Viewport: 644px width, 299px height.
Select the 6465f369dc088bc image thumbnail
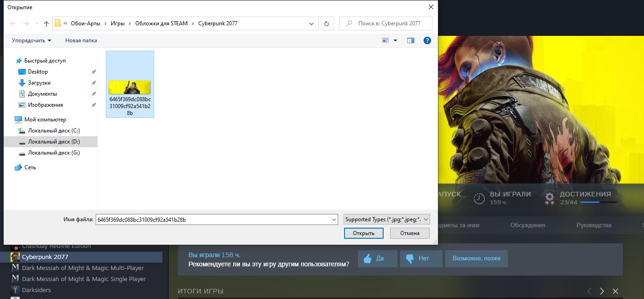click(x=130, y=84)
